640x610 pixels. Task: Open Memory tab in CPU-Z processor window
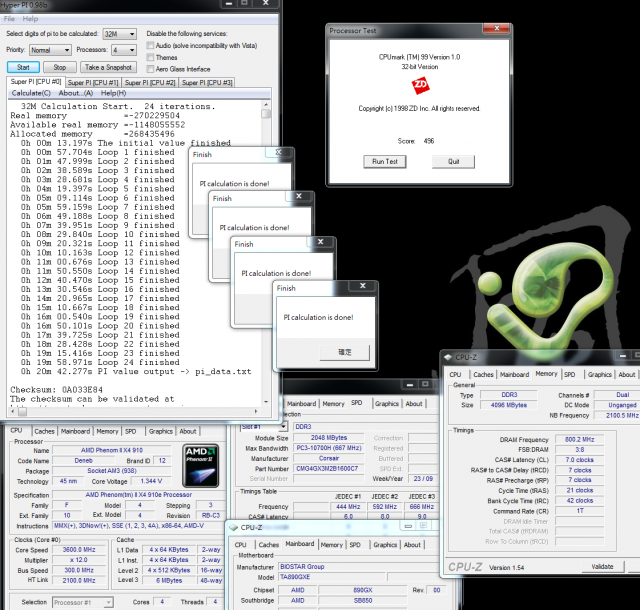107,431
